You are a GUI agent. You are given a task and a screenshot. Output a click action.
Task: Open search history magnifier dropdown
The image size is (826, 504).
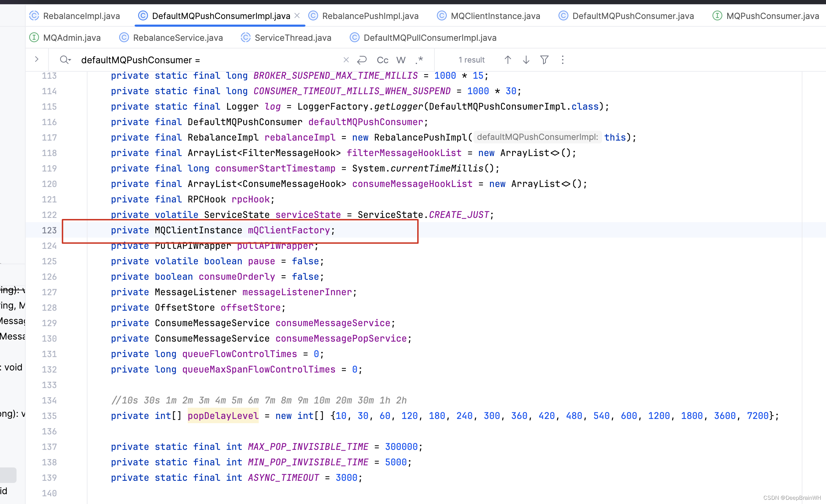[x=65, y=60]
